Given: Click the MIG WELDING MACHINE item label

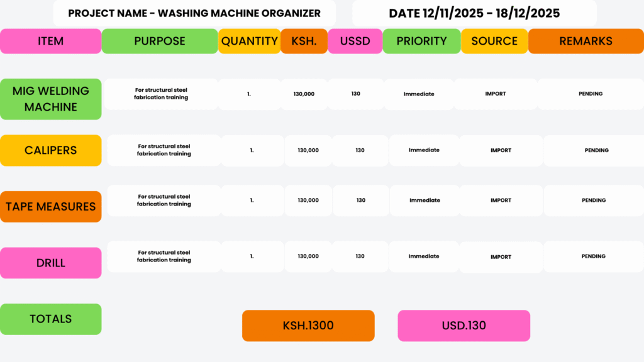Looking at the screenshot, I should 50,99.
